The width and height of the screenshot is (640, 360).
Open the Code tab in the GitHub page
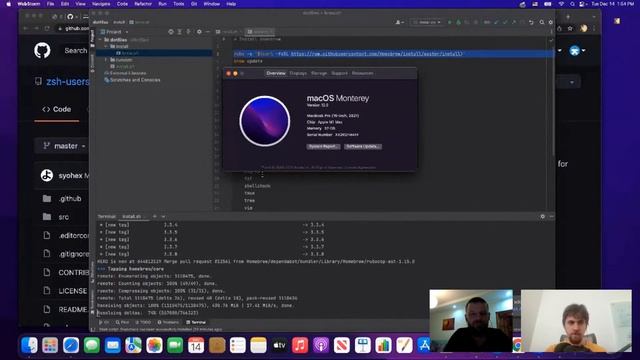pyautogui.click(x=57, y=109)
